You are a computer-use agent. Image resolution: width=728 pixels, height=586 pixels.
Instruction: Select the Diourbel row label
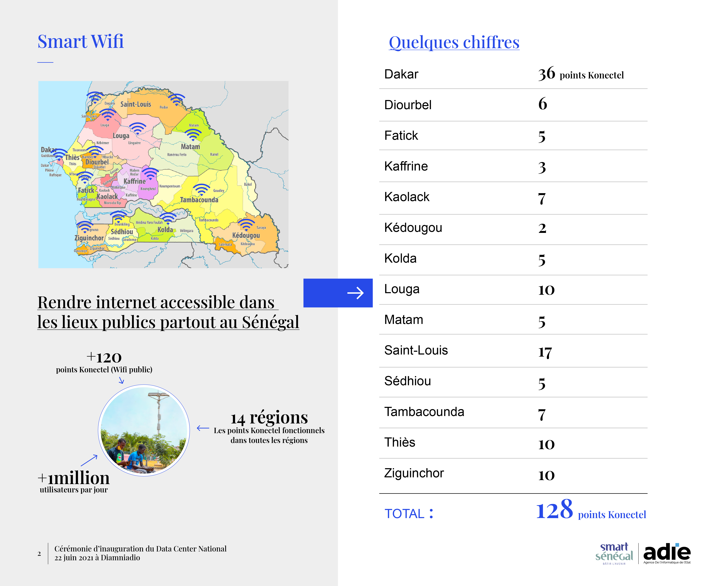click(x=408, y=105)
